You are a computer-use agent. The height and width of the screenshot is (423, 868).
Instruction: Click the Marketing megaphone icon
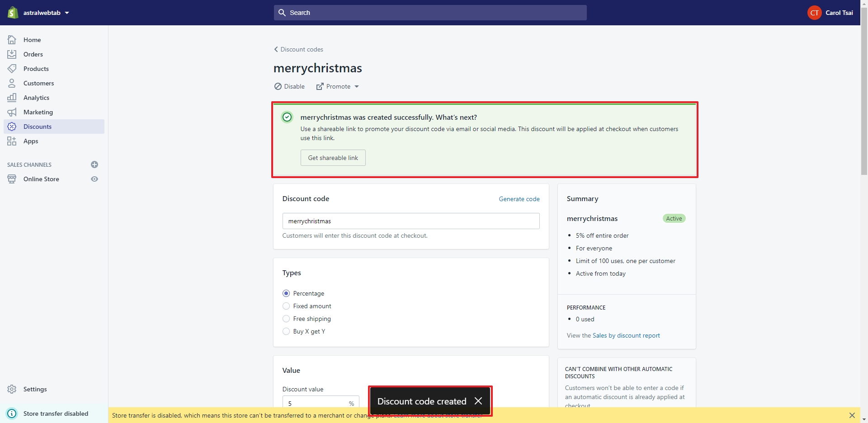[12, 112]
